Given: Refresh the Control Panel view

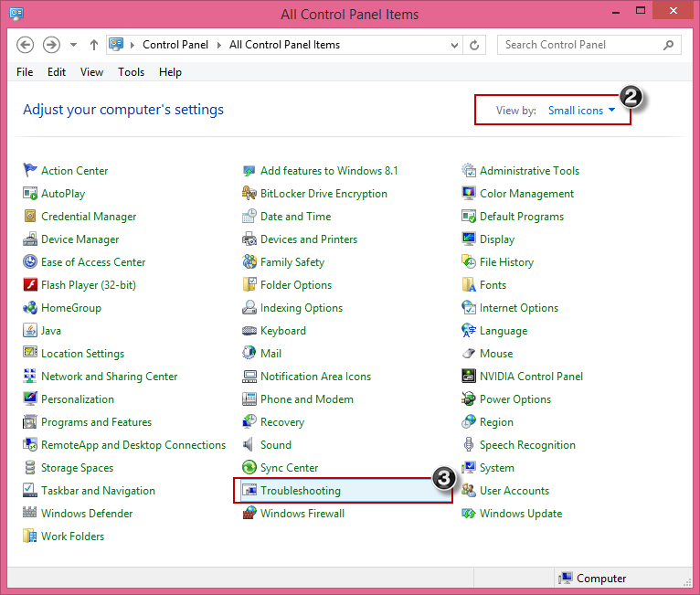Looking at the screenshot, I should click(474, 45).
